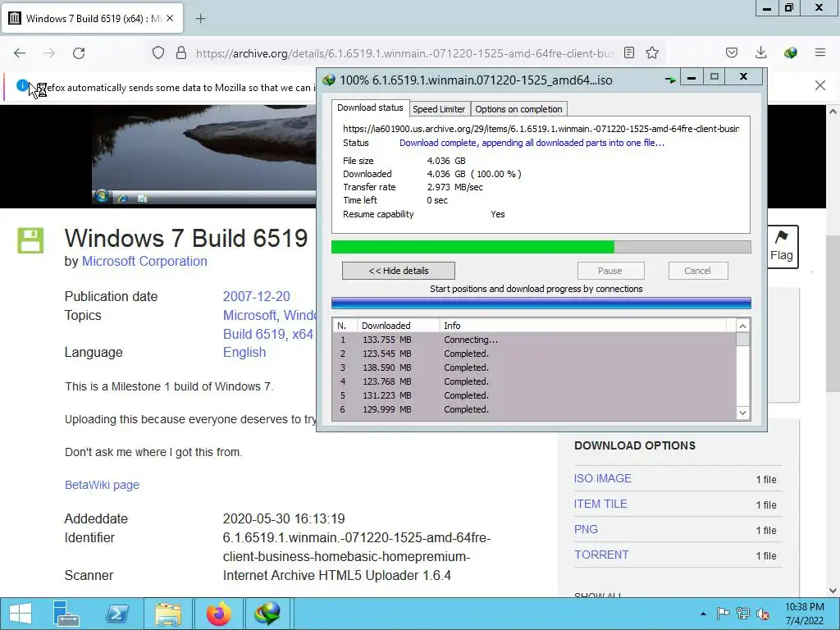Open the tracking protection shield icon
Viewport: 840px width, 630px height.
pyautogui.click(x=158, y=52)
